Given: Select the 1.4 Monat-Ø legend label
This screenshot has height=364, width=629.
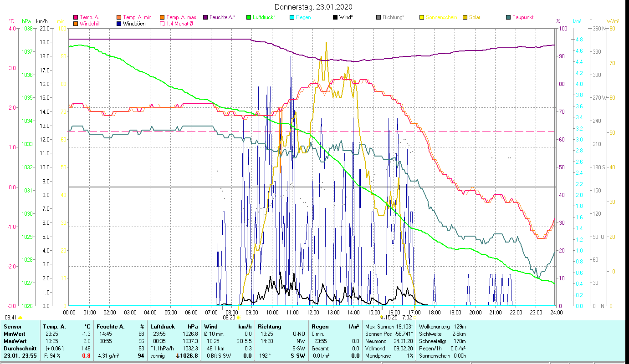Looking at the screenshot, I should coord(180,23).
